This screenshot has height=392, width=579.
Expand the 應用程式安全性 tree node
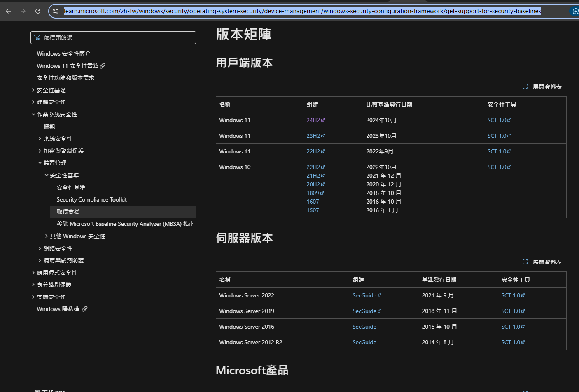pos(33,273)
